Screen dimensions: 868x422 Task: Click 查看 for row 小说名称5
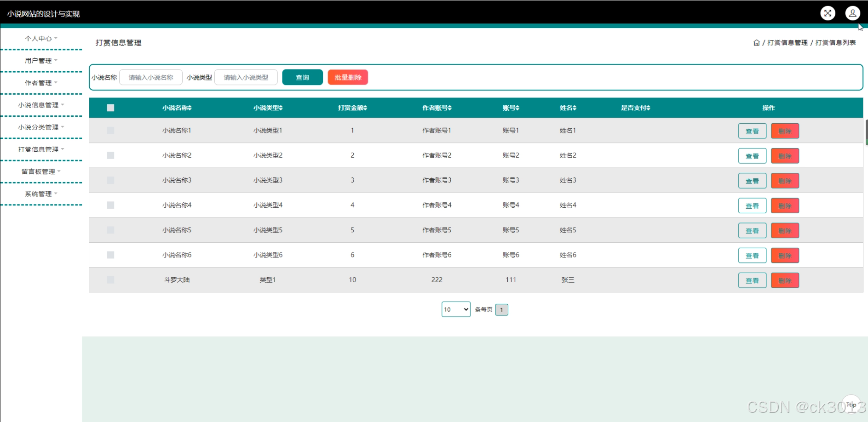coord(752,230)
